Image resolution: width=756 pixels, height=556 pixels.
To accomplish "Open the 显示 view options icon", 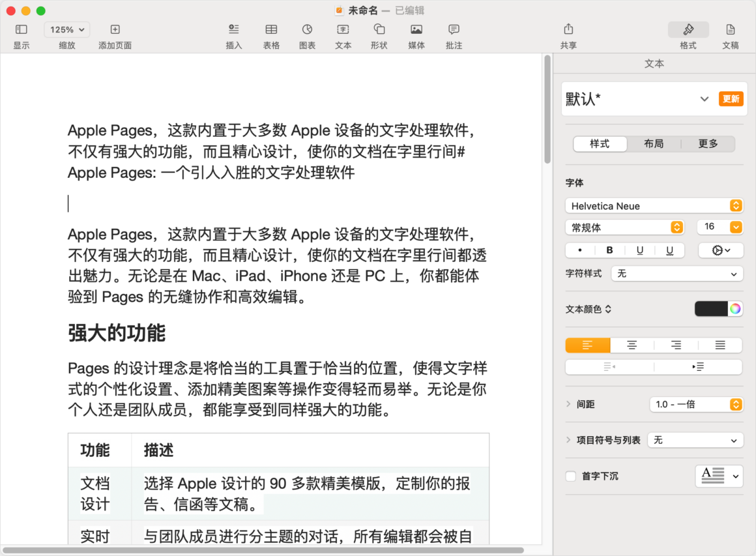I will pos(22,29).
